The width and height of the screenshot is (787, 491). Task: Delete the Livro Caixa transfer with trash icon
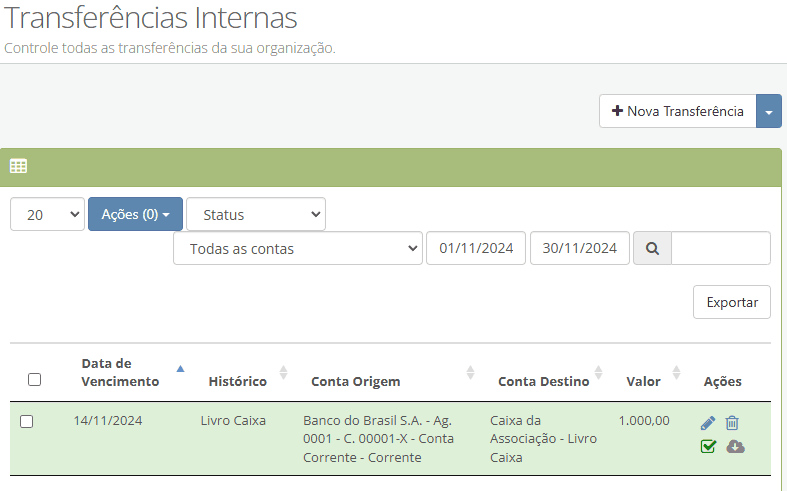[x=732, y=423]
